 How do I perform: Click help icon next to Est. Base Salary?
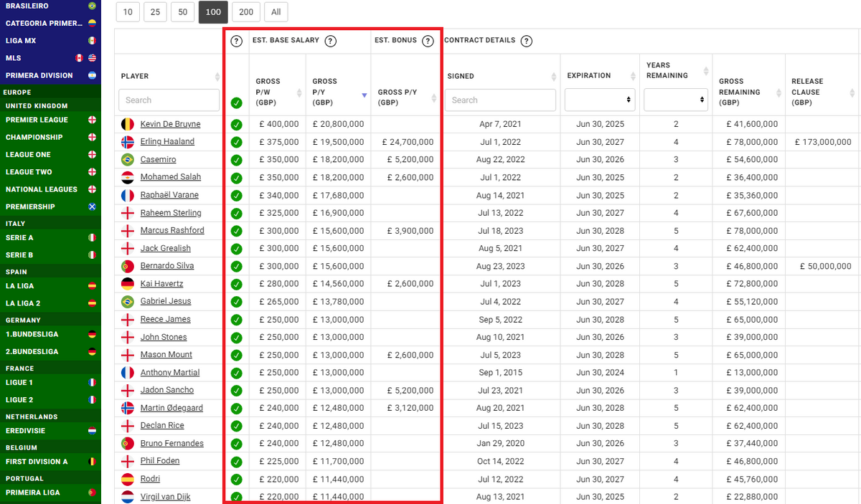coord(331,41)
